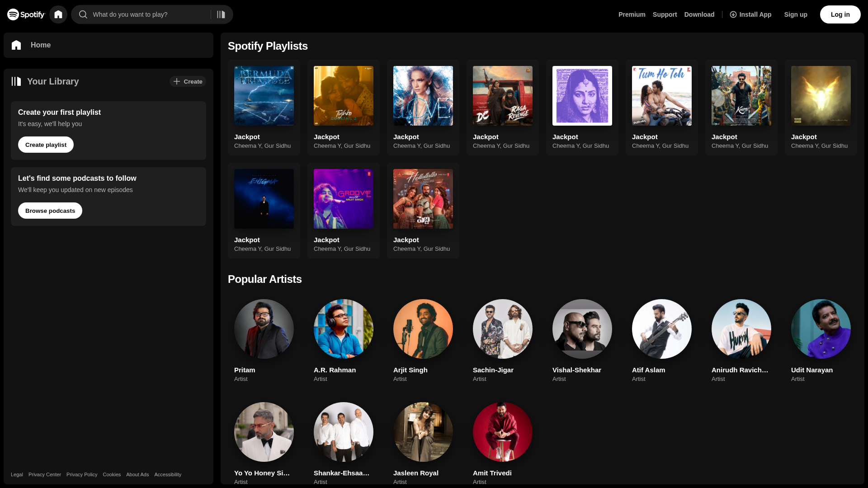The width and height of the screenshot is (868, 488).
Task: Open the playlist with Tum Ho Toh cover
Action: (662, 108)
